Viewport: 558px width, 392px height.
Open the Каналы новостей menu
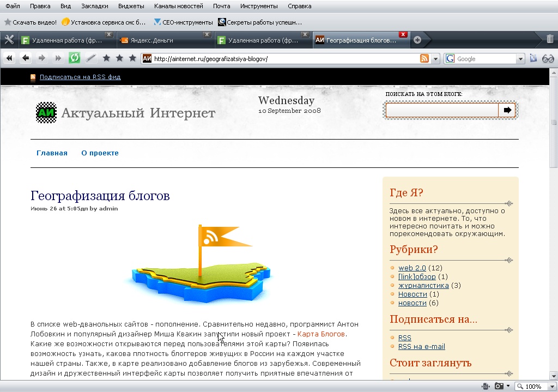click(179, 6)
